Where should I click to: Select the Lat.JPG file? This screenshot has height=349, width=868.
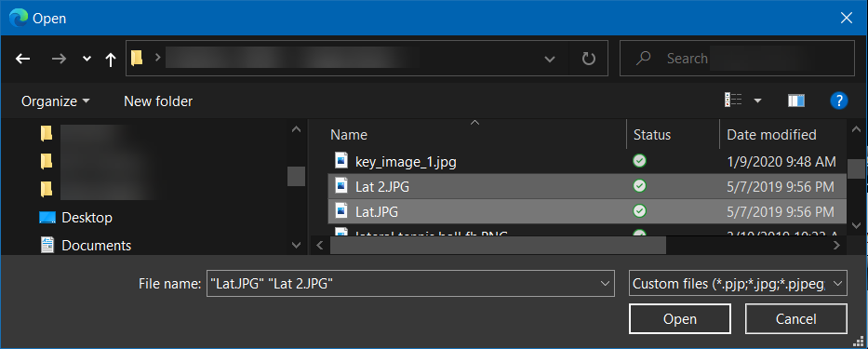587,211
